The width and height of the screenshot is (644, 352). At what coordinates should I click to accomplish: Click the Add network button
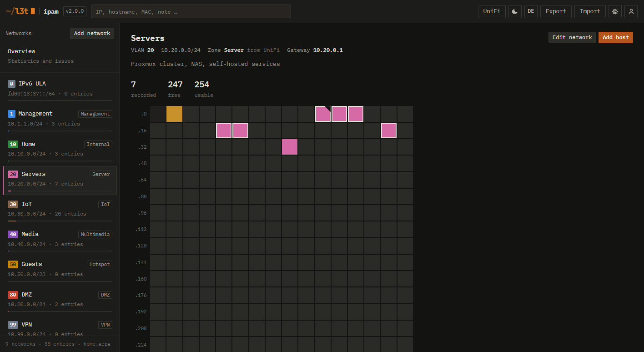92,33
